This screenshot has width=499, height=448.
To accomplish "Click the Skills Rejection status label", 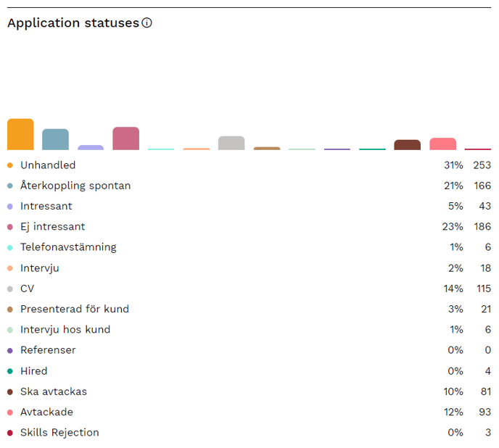I will [x=59, y=433].
